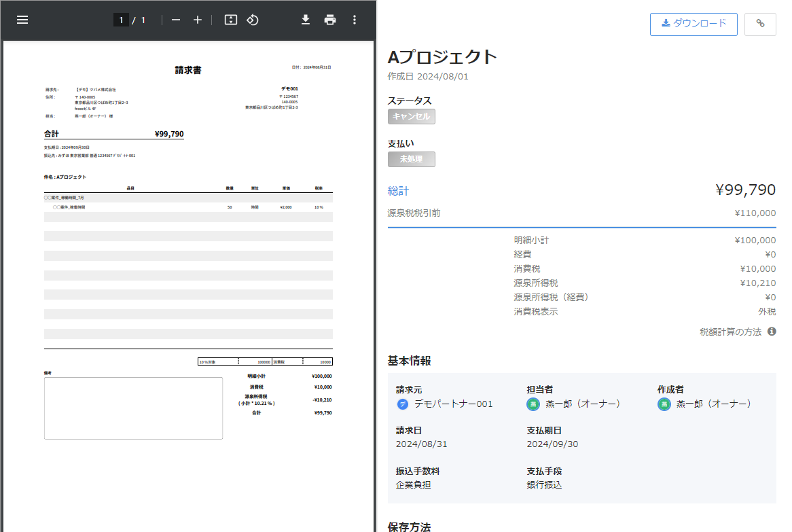This screenshot has height=532, width=792.
Task: Click the 請求日 2024/08/31 value
Action: (421, 444)
